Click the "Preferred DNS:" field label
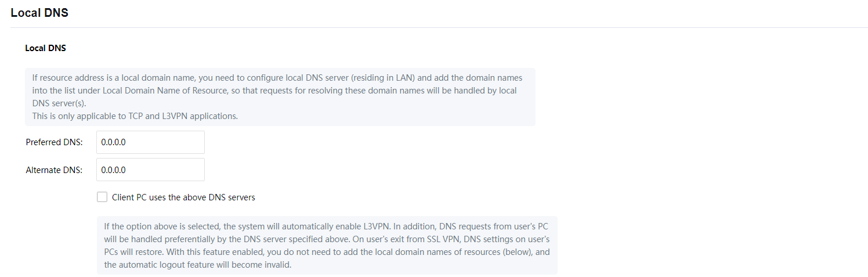This screenshot has width=868, height=277. (55, 142)
